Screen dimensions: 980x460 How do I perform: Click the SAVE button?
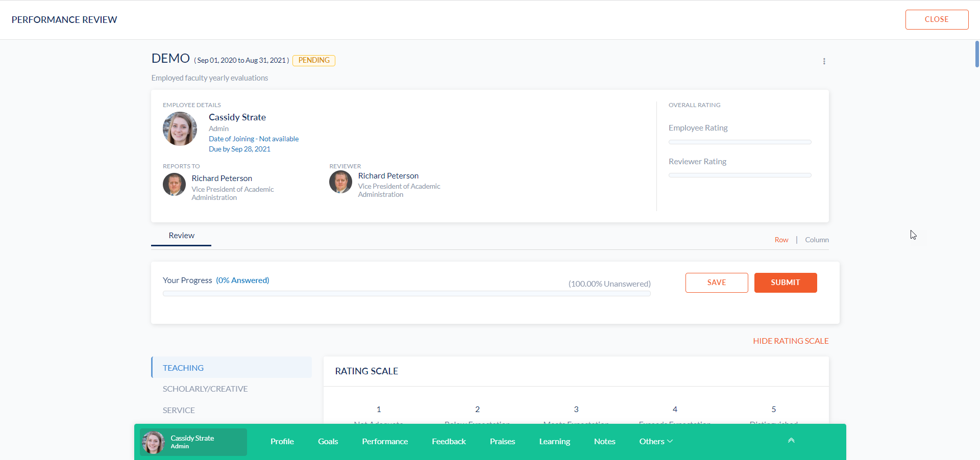click(717, 283)
